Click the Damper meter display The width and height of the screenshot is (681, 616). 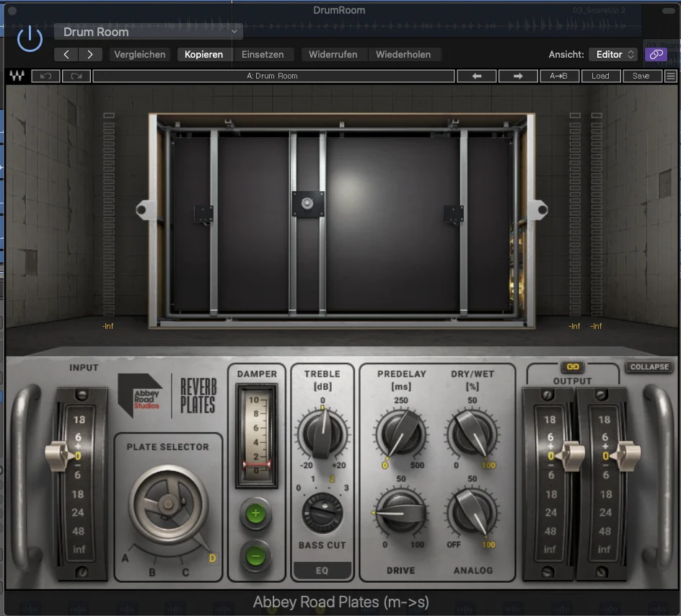256,436
